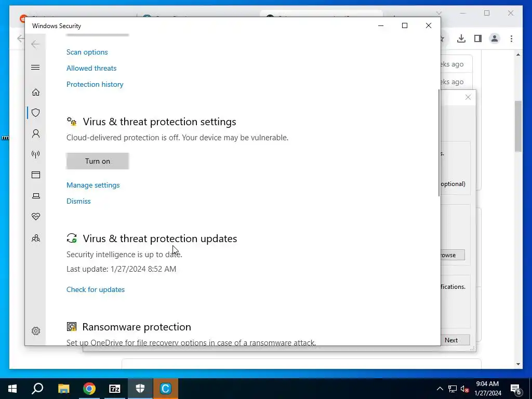Open Windows Security settings gear
This screenshot has height=399, width=532.
coord(36,331)
